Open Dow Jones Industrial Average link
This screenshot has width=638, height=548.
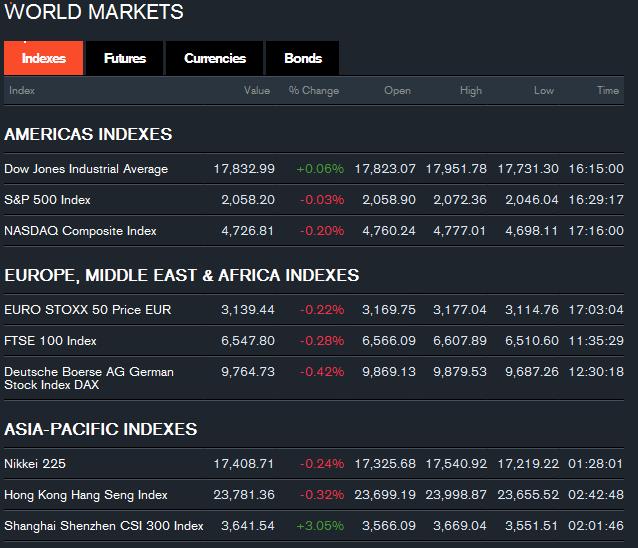click(86, 169)
